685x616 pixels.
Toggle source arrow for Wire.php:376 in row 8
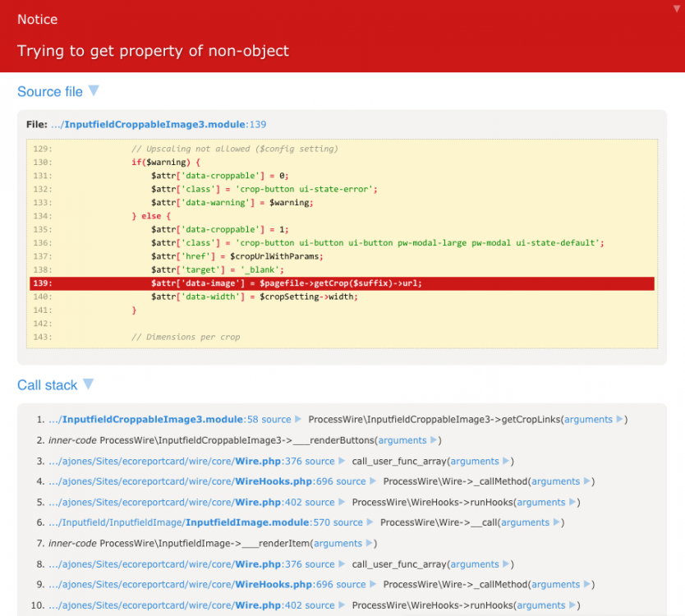coord(342,564)
